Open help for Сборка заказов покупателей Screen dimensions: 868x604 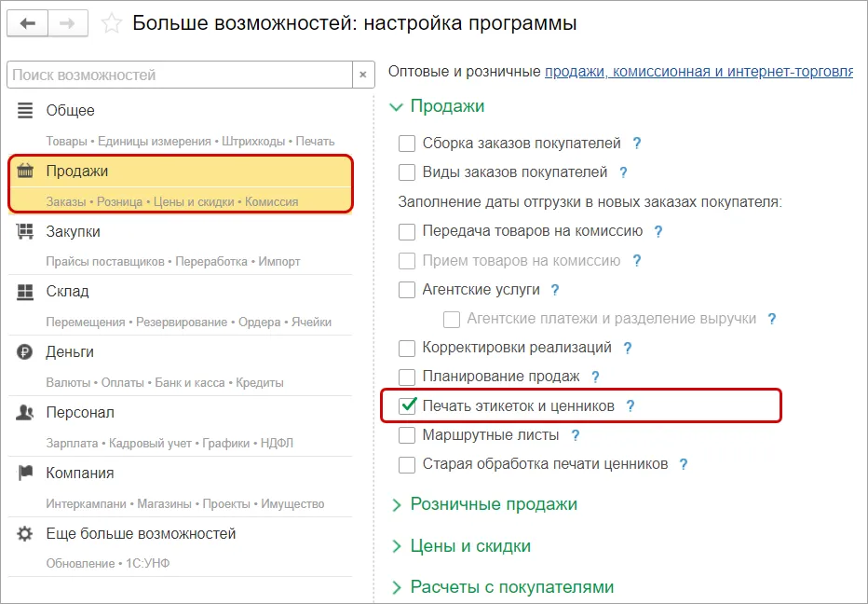tap(637, 143)
